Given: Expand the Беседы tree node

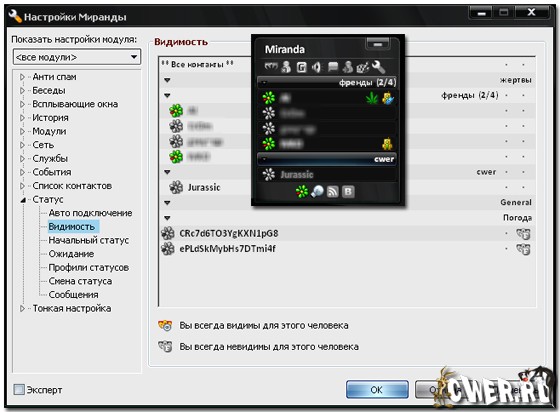Looking at the screenshot, I should (22, 90).
